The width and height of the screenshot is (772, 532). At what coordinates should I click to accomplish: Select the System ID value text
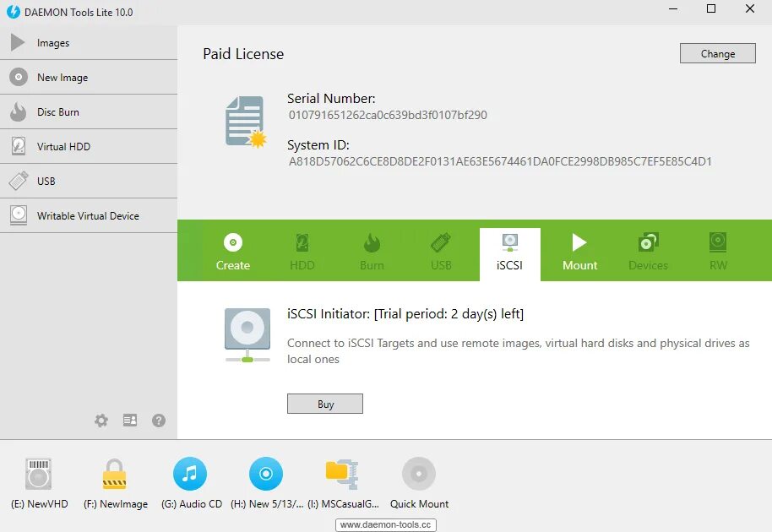tap(500, 161)
